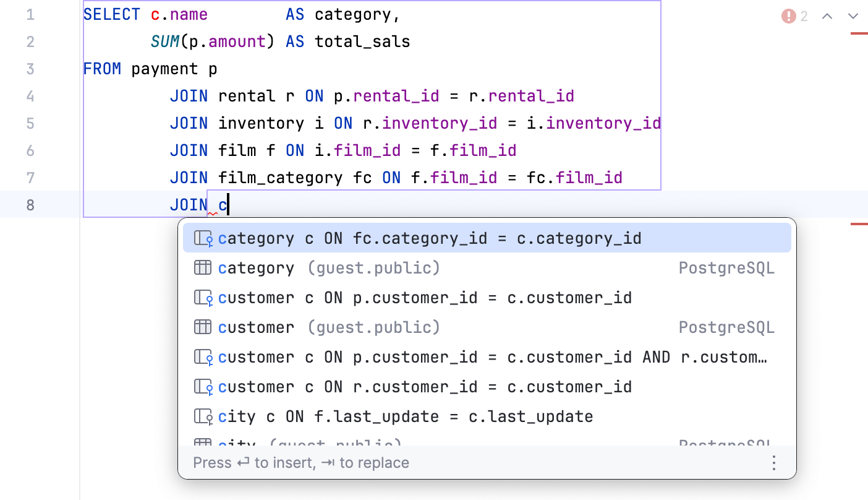The height and width of the screenshot is (500, 868).
Task: Select customer c ON p.customer_id = c.customer_id
Action: (424, 298)
